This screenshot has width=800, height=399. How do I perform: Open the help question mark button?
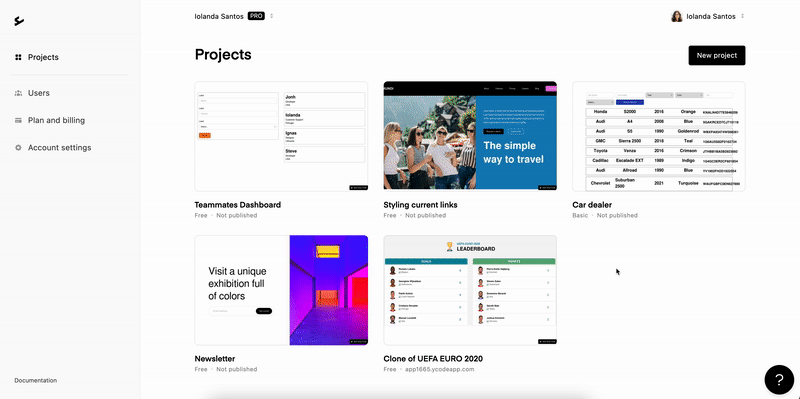click(779, 380)
